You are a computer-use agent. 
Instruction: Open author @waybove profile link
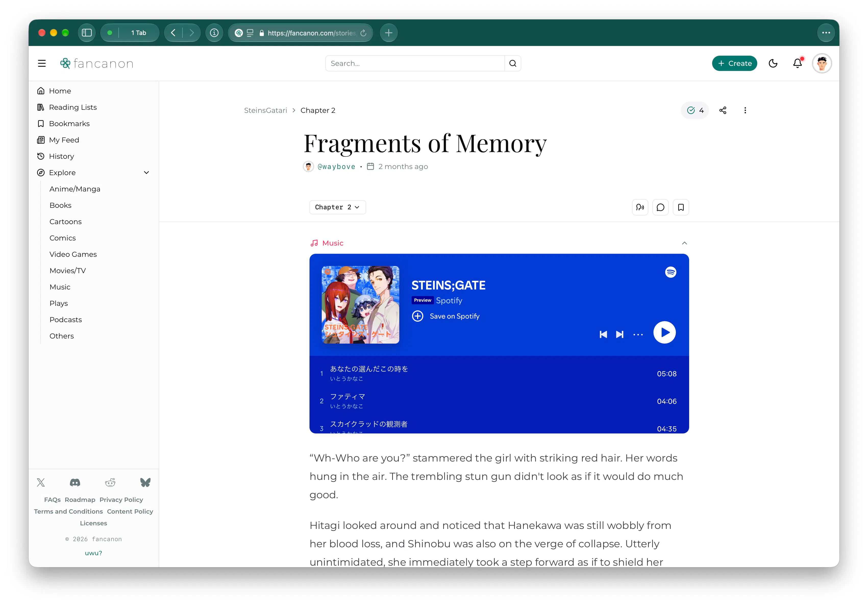(337, 167)
